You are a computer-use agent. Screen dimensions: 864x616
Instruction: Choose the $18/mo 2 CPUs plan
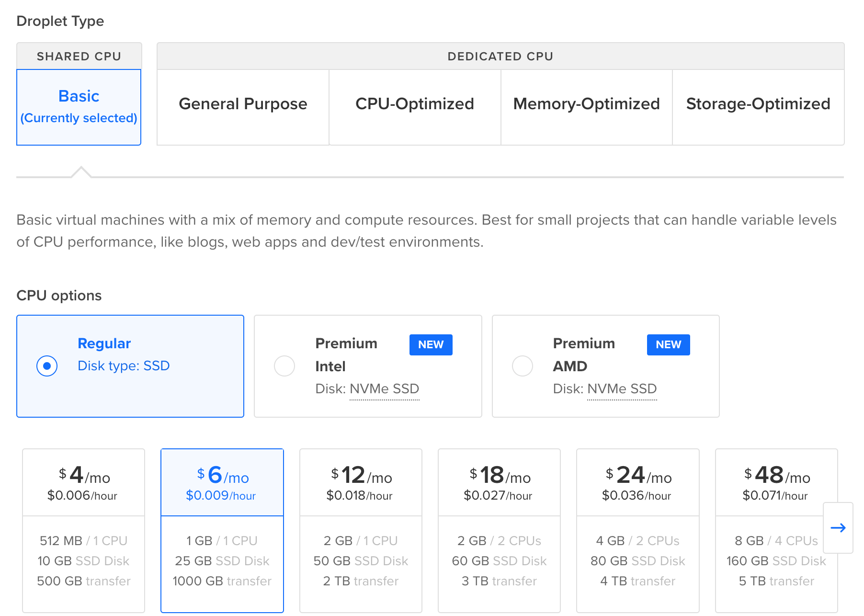499,529
